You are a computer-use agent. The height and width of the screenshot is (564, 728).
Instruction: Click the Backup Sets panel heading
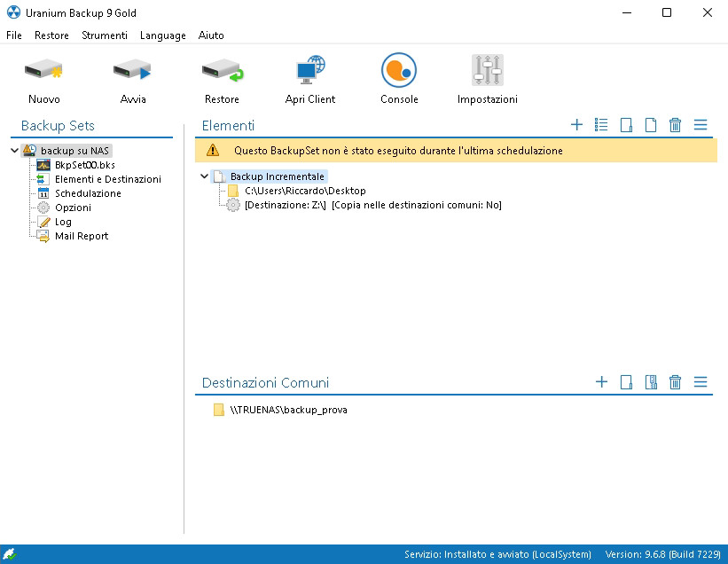click(58, 125)
